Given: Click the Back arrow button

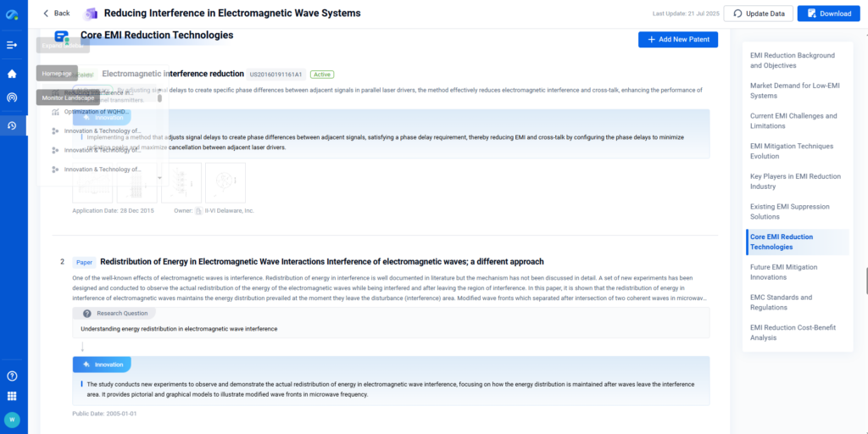Looking at the screenshot, I should (x=57, y=14).
